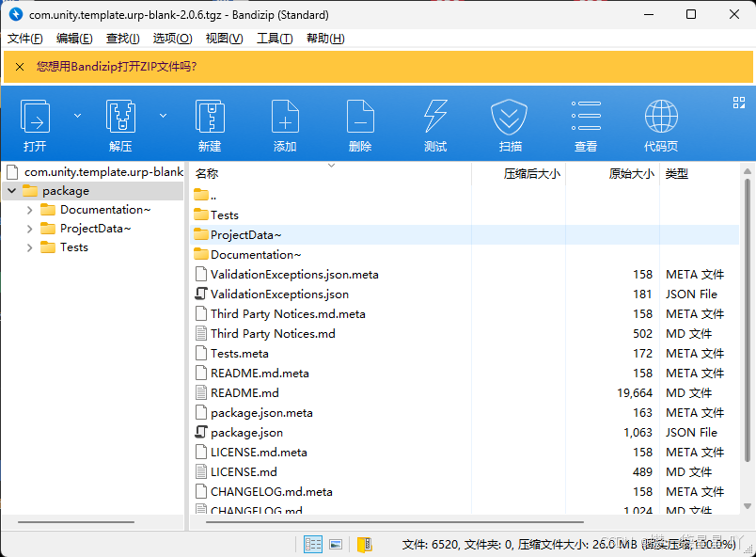Select the Tests folder icon in file list

pos(201,215)
